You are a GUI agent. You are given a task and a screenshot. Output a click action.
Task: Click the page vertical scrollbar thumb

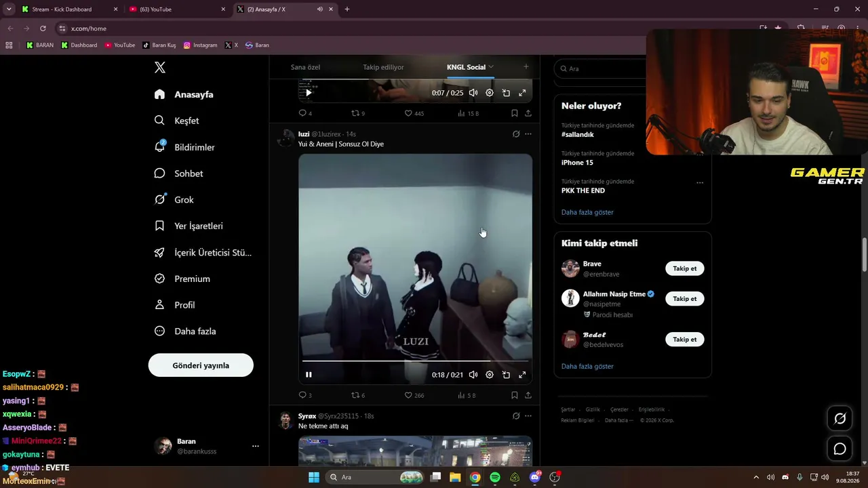point(865,253)
